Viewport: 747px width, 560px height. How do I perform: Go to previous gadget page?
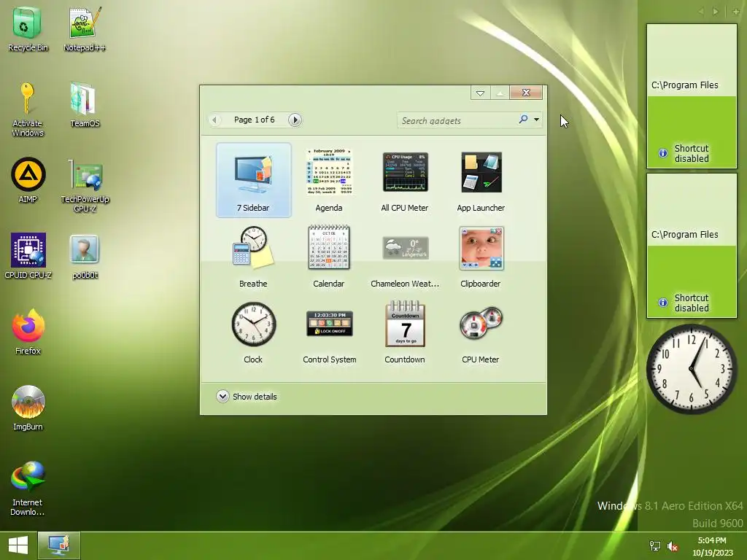tap(214, 120)
